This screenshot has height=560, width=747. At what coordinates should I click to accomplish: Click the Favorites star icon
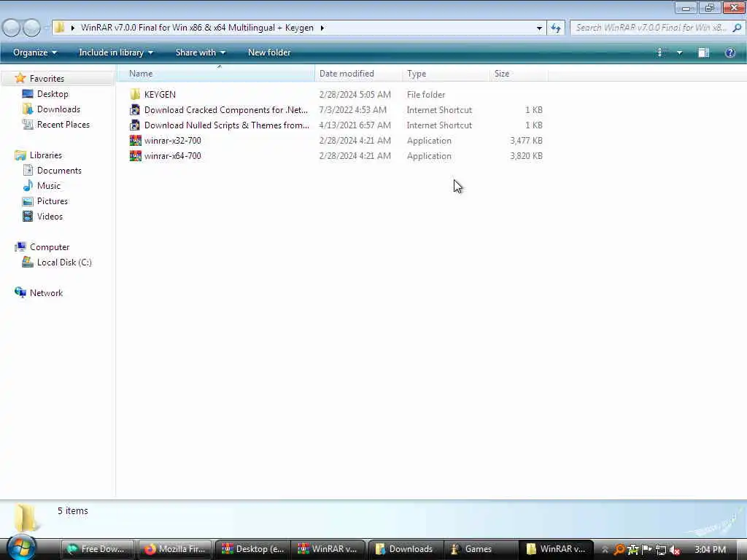click(20, 78)
